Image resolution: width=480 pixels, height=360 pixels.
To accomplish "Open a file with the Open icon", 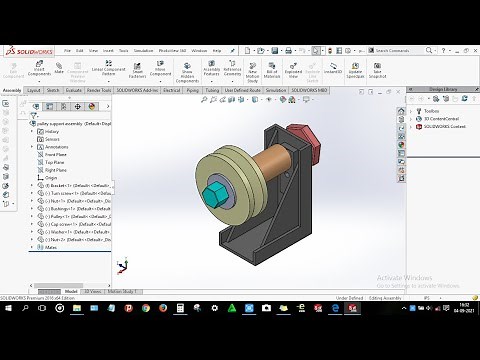I will 261,51.
